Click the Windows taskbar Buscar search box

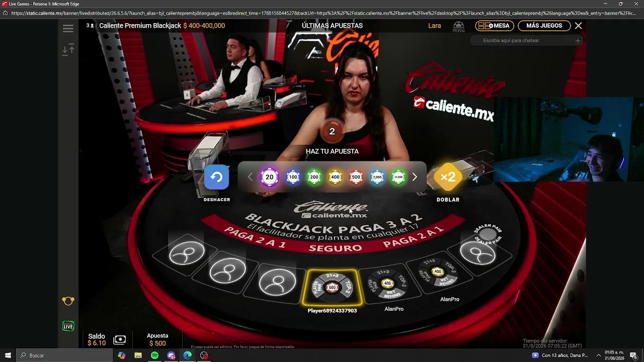64,355
